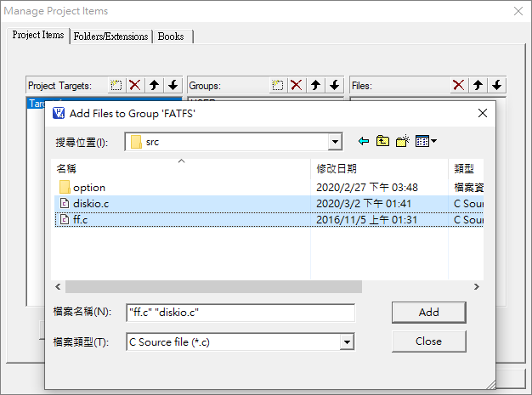532x395 pixels.
Task: Click the Add button
Action: tap(429, 313)
